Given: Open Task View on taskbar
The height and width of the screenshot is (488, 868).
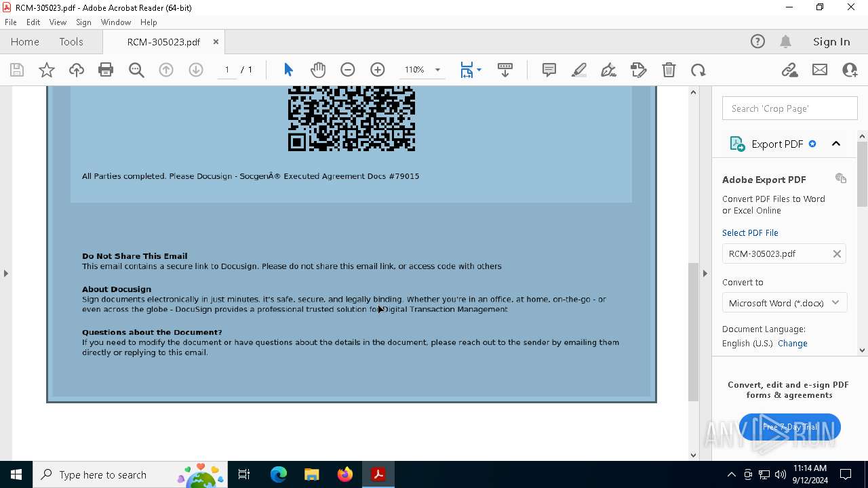Looking at the screenshot, I should pyautogui.click(x=245, y=474).
